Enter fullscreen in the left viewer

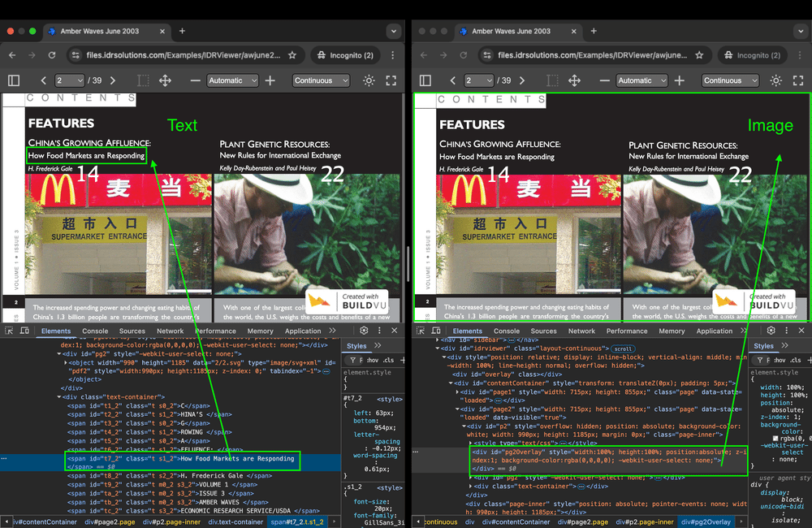click(x=391, y=80)
